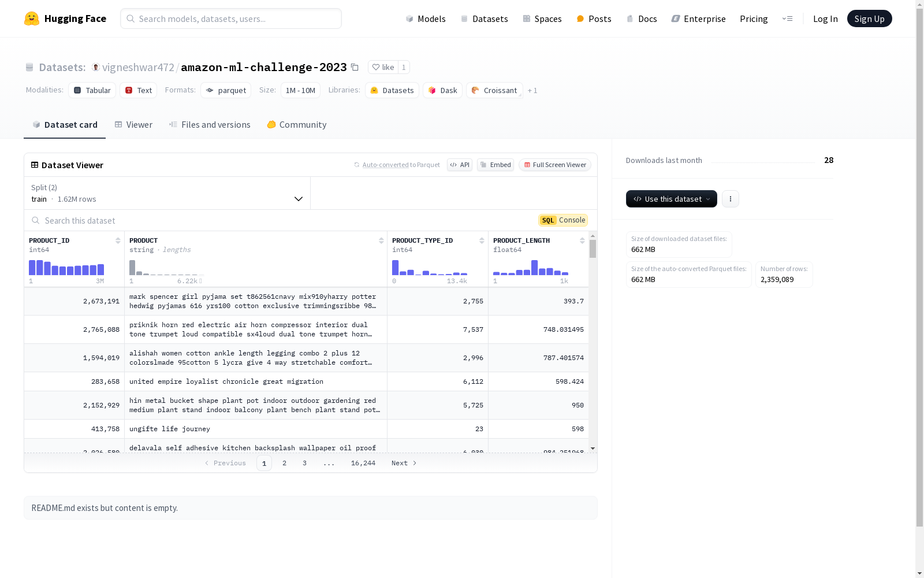
Task: Click the table scrollbar down arrow
Action: pyautogui.click(x=593, y=449)
